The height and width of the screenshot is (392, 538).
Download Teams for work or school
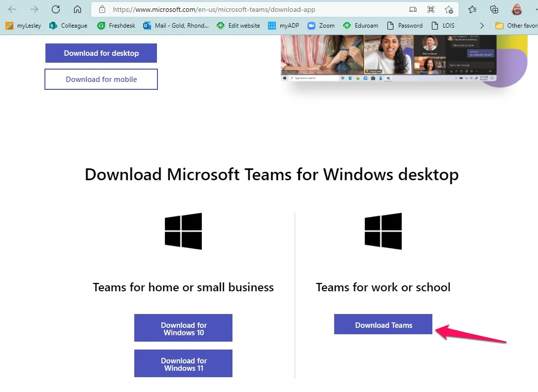pos(383,324)
